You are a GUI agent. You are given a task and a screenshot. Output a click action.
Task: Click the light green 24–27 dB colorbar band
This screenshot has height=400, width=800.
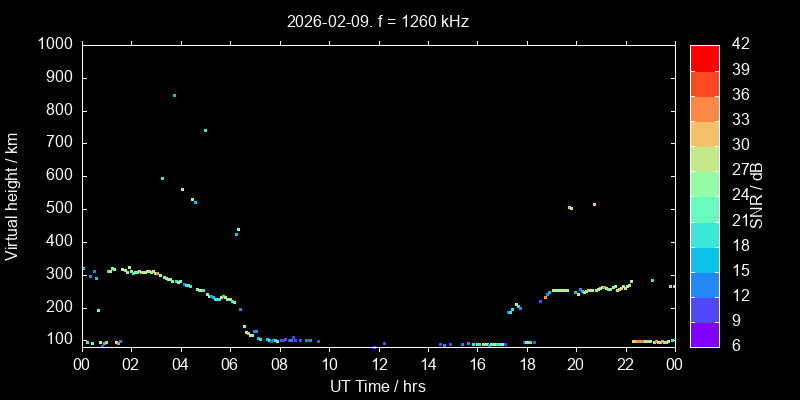tap(704, 184)
